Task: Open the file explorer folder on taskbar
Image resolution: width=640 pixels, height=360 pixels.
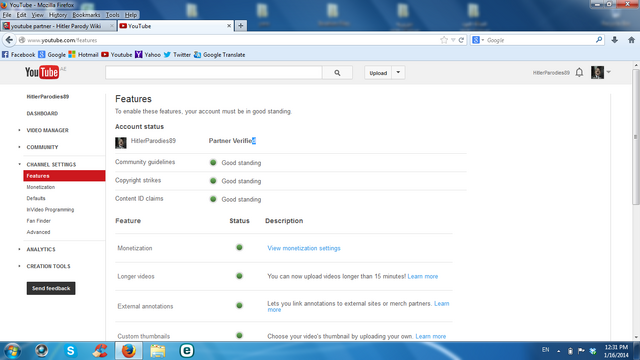Action: pos(158,351)
